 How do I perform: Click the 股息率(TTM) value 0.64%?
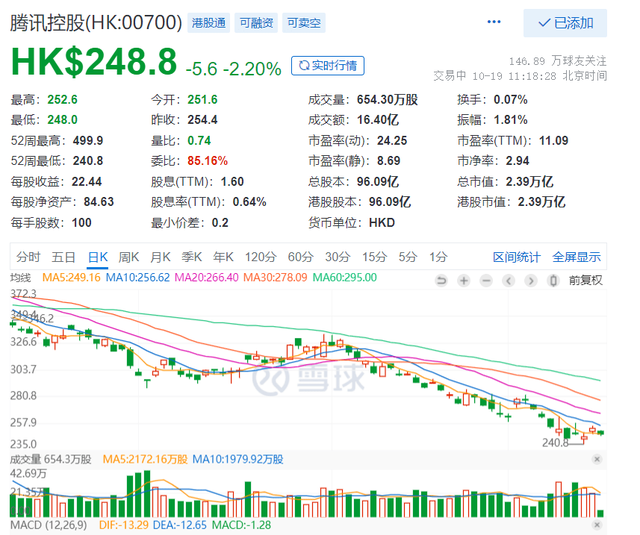point(249,202)
